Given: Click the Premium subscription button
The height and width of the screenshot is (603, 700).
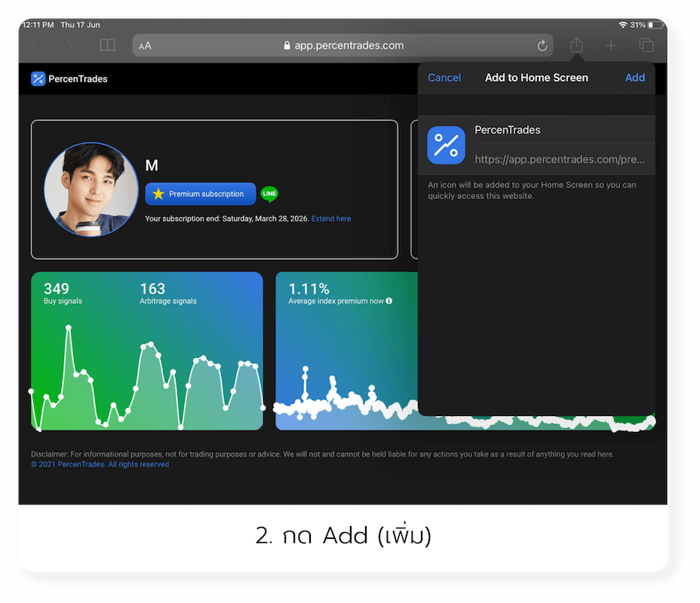Looking at the screenshot, I should pos(201,194).
